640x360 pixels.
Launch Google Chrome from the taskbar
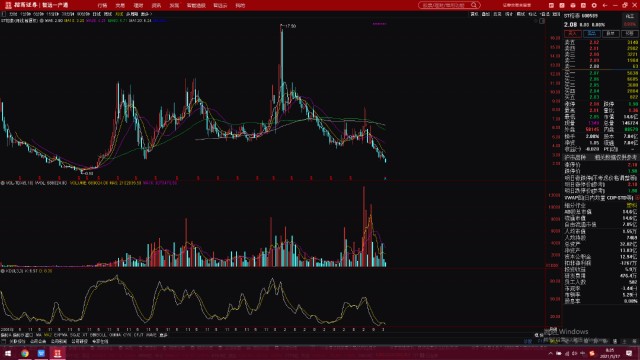(25, 353)
